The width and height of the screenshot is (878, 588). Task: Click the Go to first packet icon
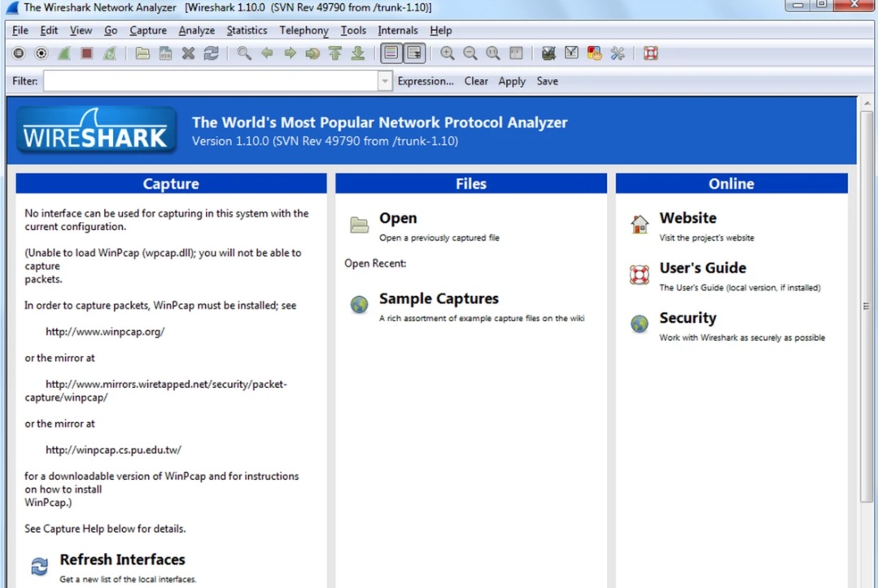335,54
